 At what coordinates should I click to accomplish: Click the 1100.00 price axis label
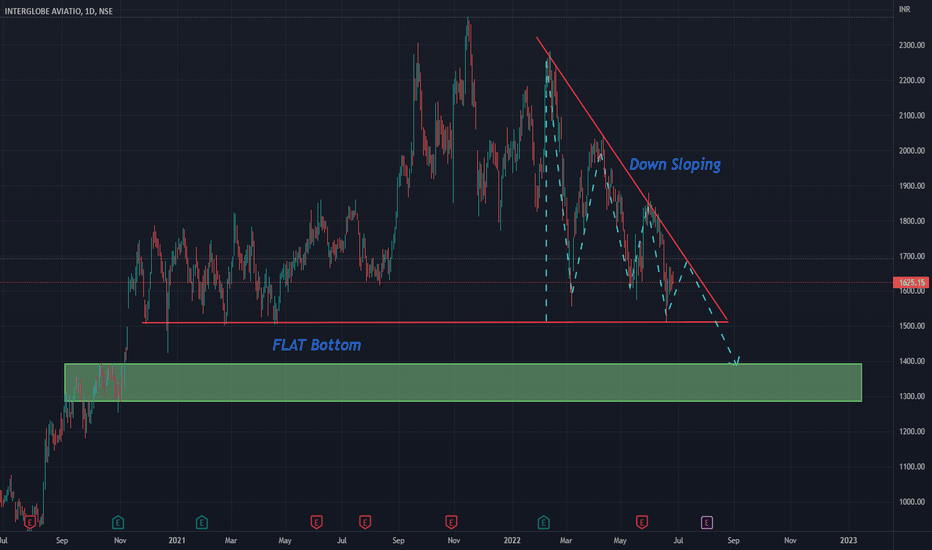click(912, 466)
